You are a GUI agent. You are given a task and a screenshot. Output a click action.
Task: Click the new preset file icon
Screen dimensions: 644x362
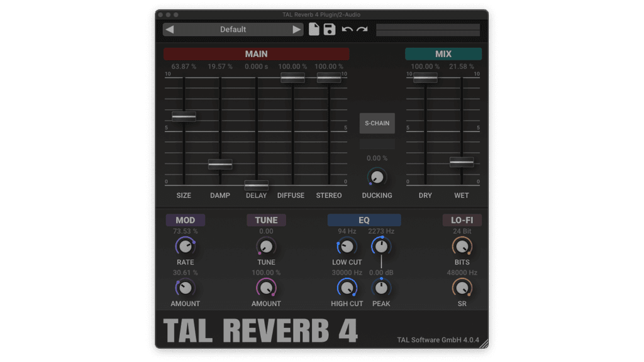314,29
